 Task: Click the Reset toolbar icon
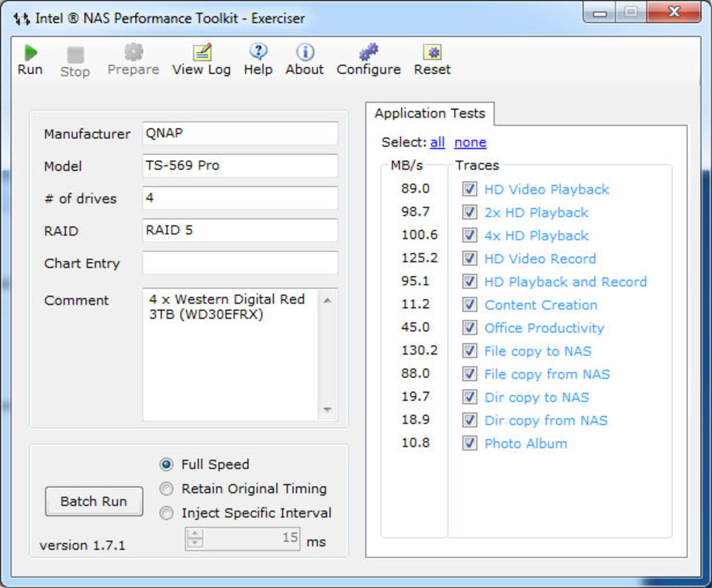click(432, 52)
